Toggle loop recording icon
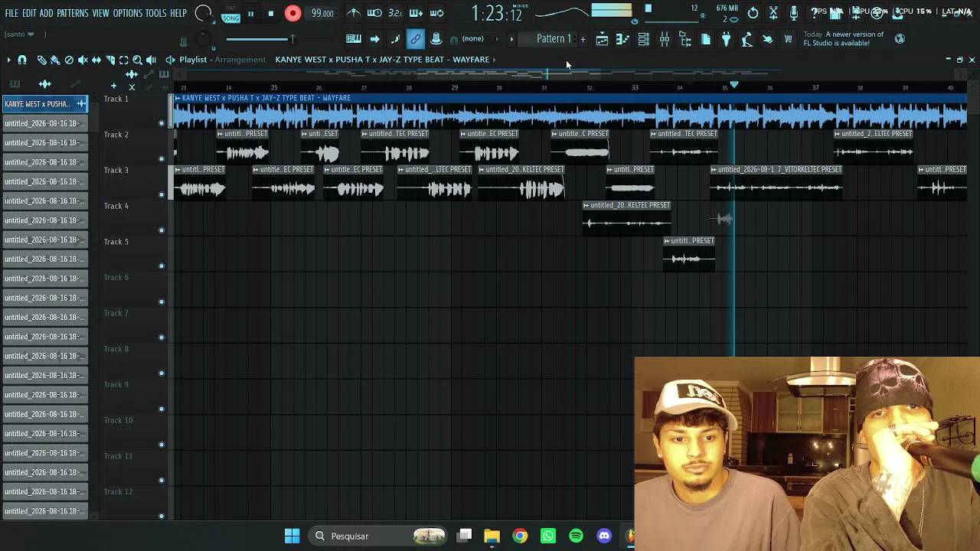 [x=436, y=13]
